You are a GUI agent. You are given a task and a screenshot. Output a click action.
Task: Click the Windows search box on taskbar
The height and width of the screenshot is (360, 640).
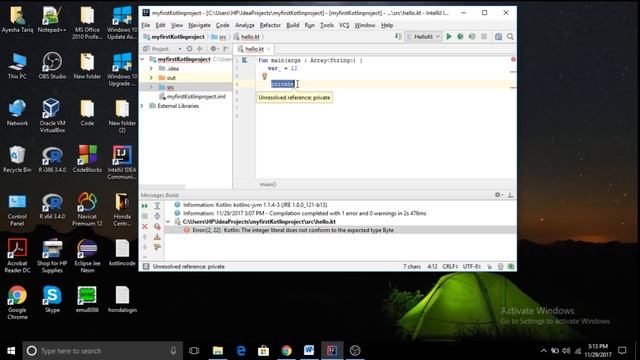(x=102, y=351)
